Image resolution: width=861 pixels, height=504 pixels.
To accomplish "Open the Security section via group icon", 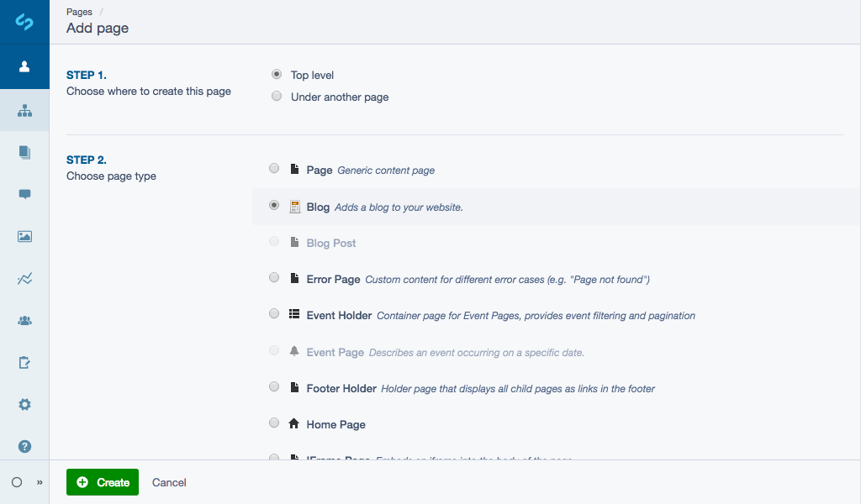I will (x=24, y=320).
